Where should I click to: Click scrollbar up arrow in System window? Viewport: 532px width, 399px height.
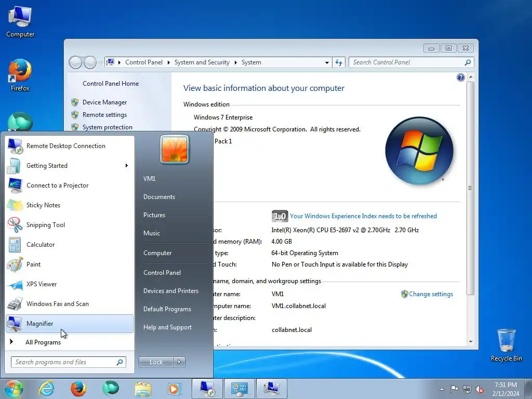pos(471,77)
